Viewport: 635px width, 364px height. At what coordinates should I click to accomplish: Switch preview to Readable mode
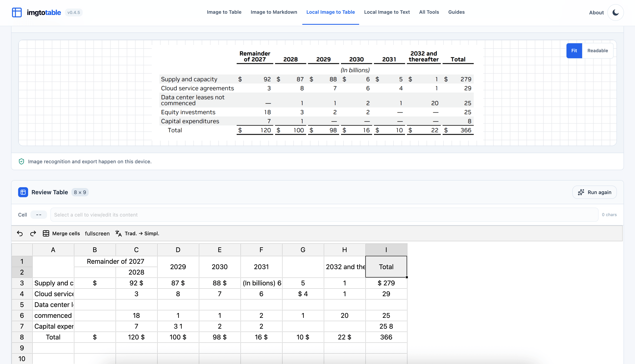598,51
